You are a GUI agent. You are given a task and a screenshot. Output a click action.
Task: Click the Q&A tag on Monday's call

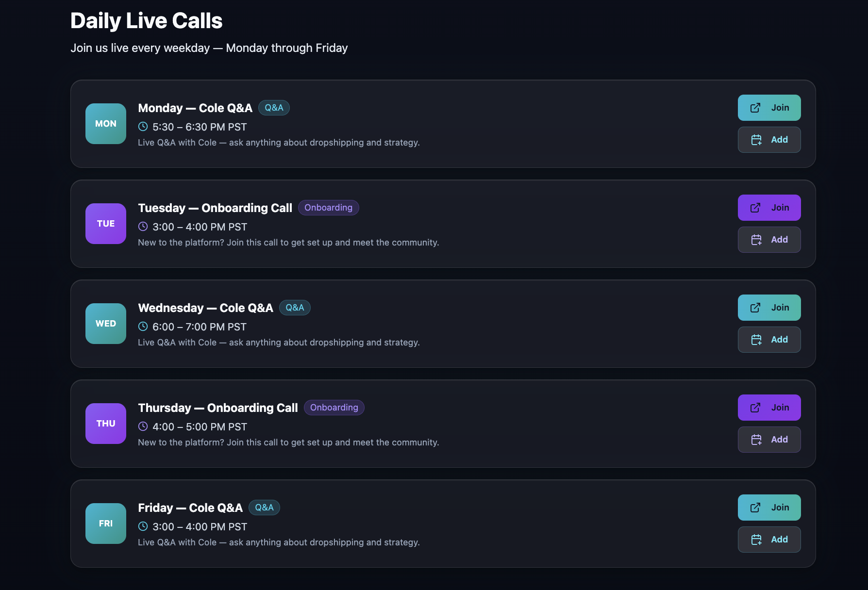[x=274, y=107]
